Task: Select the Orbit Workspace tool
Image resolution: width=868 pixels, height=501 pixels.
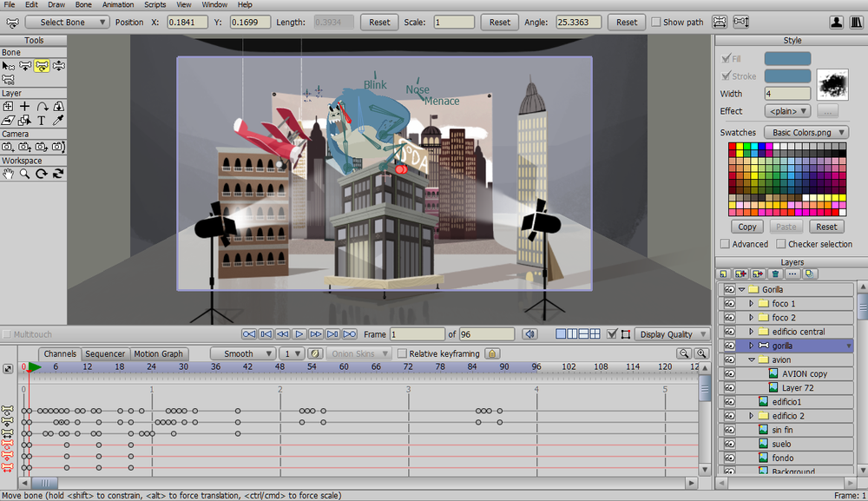Action: [x=58, y=174]
